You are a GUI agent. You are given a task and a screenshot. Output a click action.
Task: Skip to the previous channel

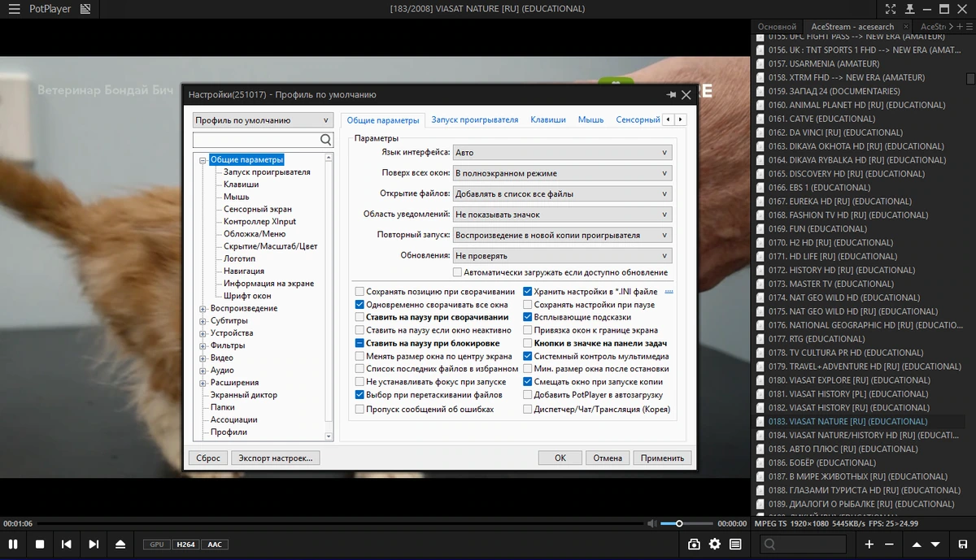pyautogui.click(x=67, y=544)
